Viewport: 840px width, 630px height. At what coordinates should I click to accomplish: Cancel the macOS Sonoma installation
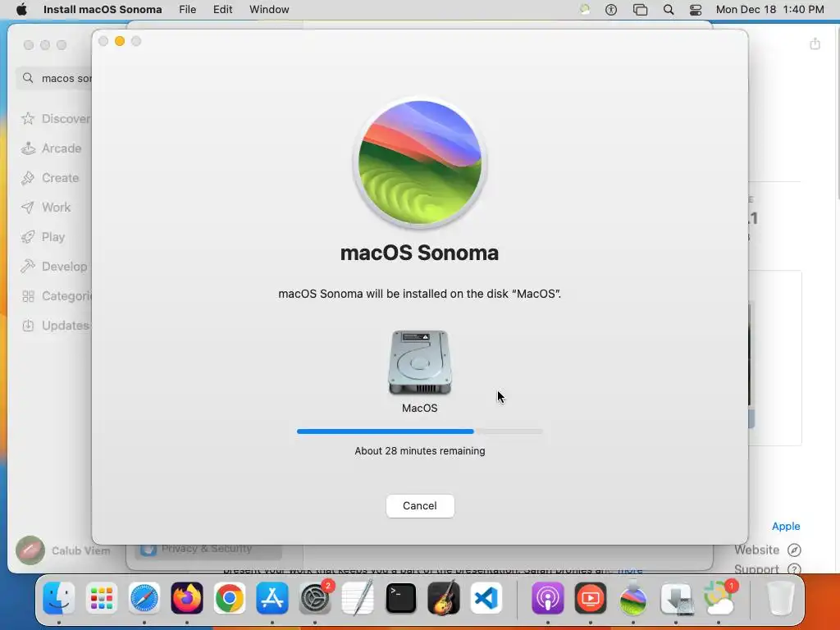[419, 505]
